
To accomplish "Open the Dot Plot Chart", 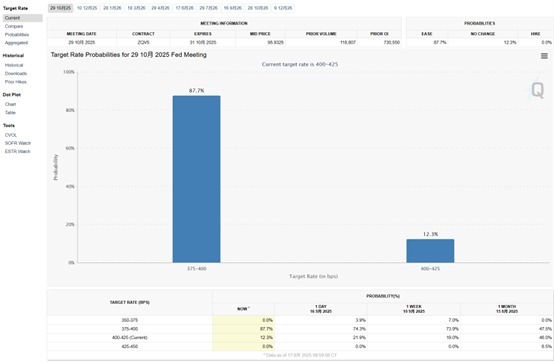I will coord(10,104).
